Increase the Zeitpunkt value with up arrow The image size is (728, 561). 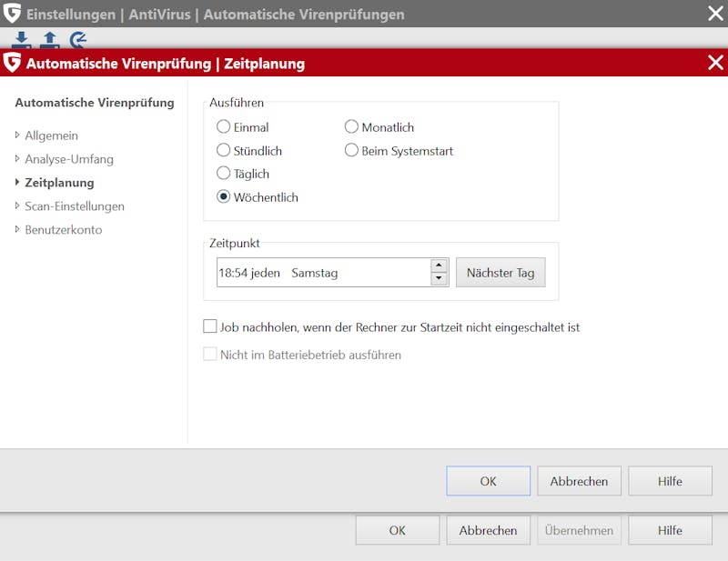click(x=439, y=265)
